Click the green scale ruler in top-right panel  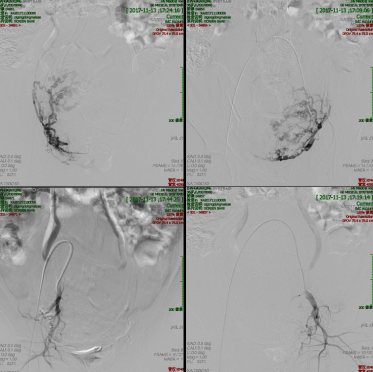tap(371, 93)
